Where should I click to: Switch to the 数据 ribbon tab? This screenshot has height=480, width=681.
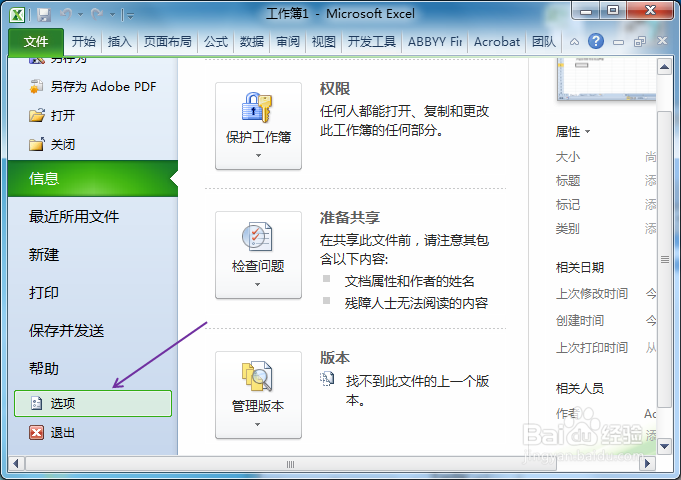tap(252, 42)
